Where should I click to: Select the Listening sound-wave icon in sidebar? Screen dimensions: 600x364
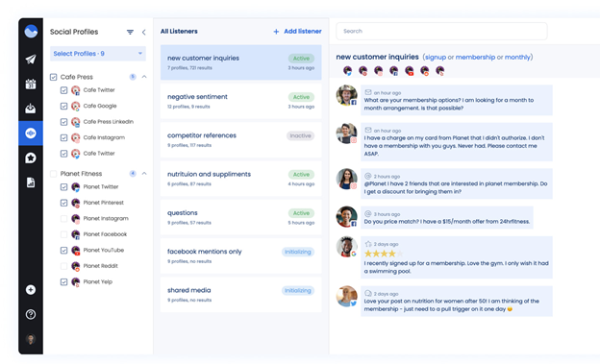pos(31,133)
